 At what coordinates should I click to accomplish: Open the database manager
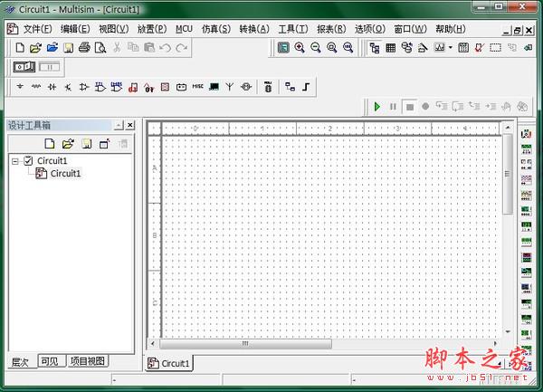[x=407, y=47]
